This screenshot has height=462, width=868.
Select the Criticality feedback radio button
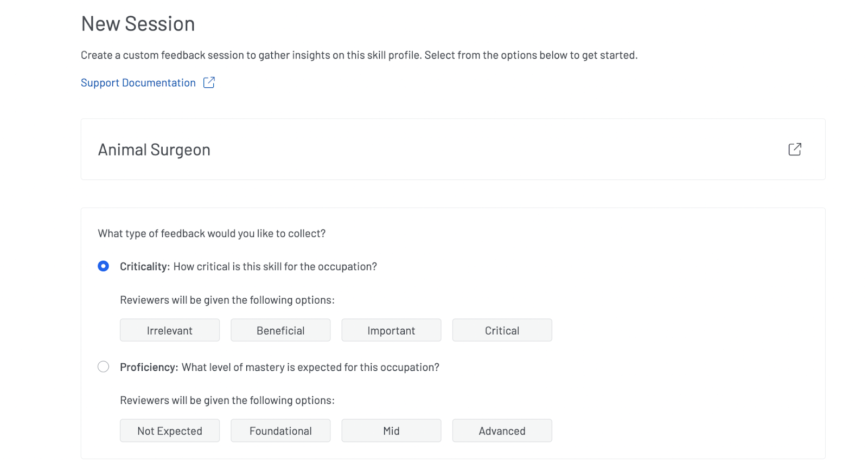point(103,266)
